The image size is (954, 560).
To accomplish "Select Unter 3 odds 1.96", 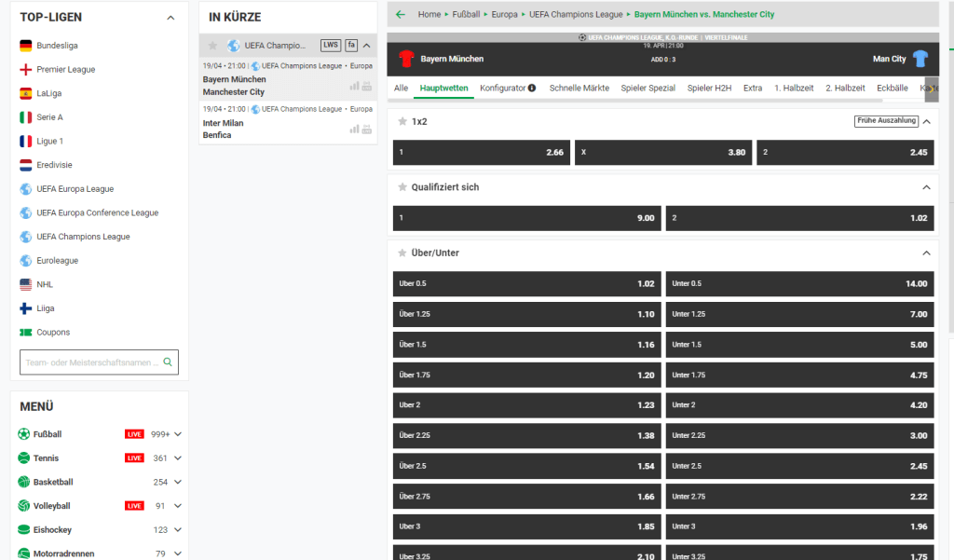I will [x=799, y=526].
